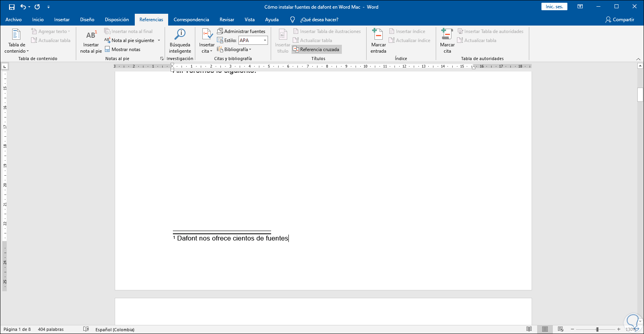Screen dimensions: 644x334
Task: Expand the Bibliografía dropdown
Action: (x=234, y=50)
